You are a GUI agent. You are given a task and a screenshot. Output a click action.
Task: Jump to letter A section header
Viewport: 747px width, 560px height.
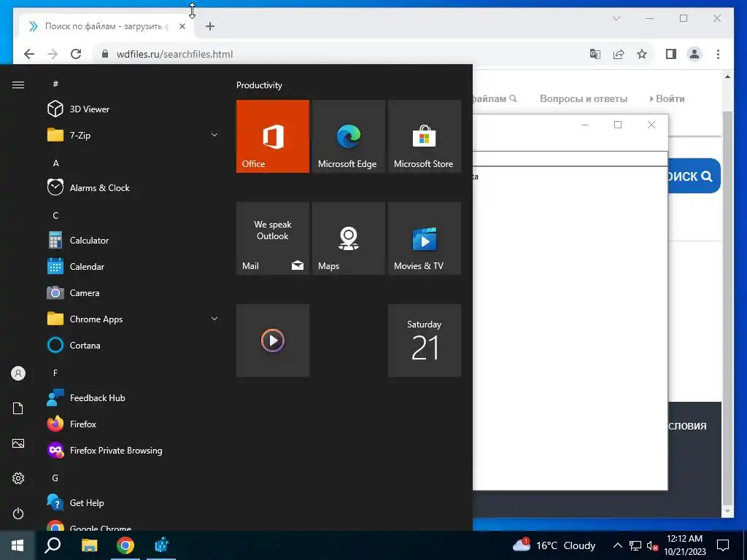click(55, 163)
